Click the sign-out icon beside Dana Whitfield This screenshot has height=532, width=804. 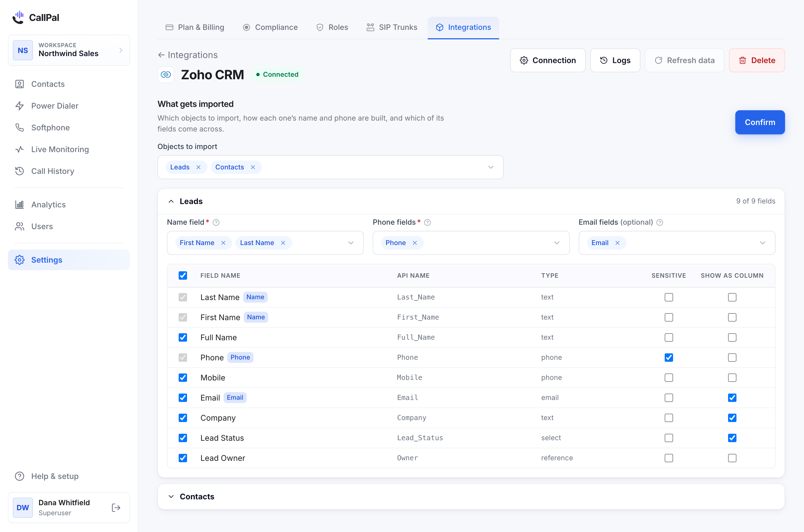[116, 507]
